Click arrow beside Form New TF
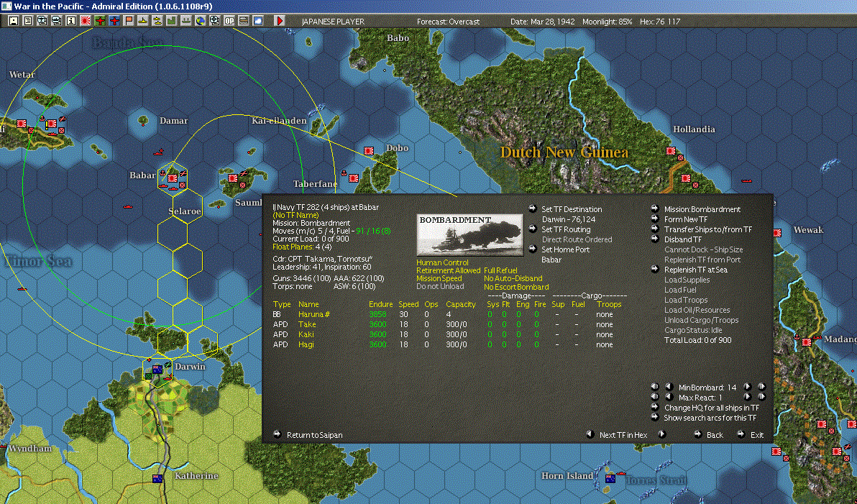 [x=655, y=218]
